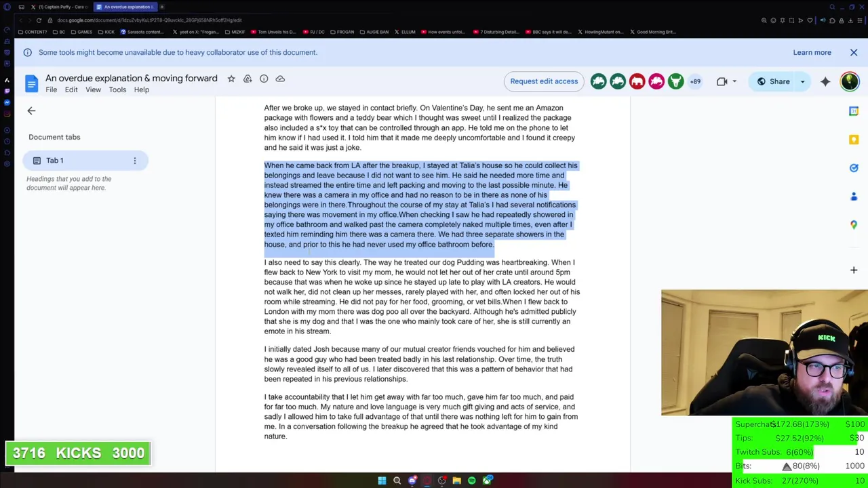Click the pink anonymous viewer avatar

(656, 81)
